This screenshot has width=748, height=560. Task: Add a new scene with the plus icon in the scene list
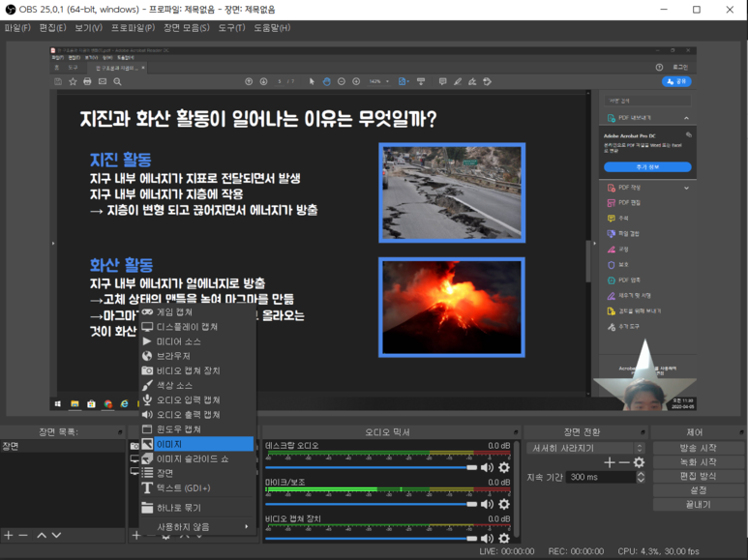point(8,535)
